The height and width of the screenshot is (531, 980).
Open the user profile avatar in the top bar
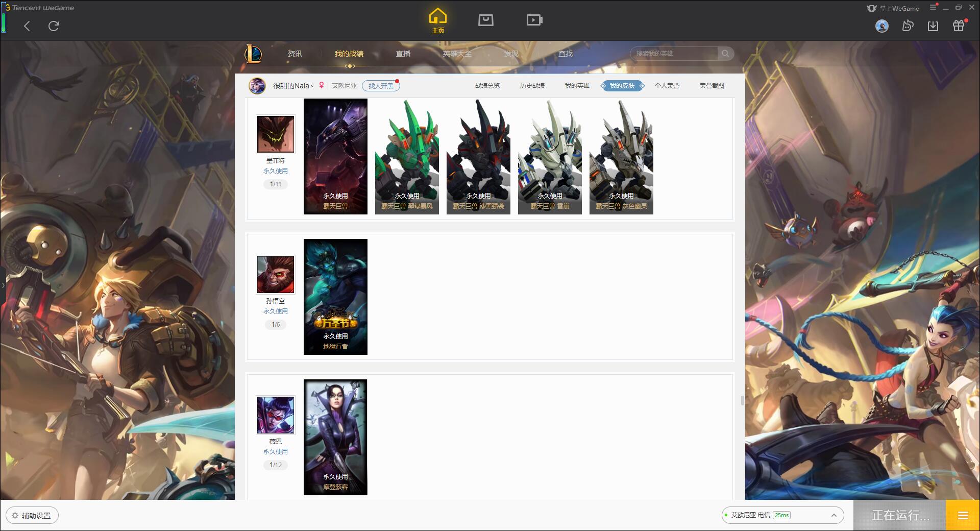881,26
